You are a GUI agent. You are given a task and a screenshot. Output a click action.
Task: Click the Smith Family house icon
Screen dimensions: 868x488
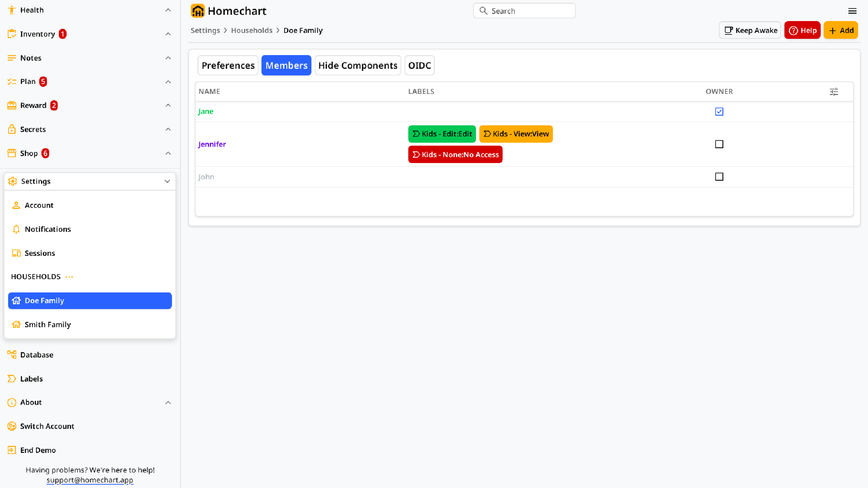click(16, 324)
